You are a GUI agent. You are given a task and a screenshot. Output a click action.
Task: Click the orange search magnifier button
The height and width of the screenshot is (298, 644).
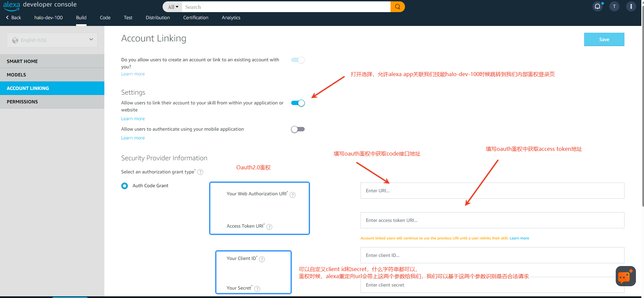tap(398, 7)
